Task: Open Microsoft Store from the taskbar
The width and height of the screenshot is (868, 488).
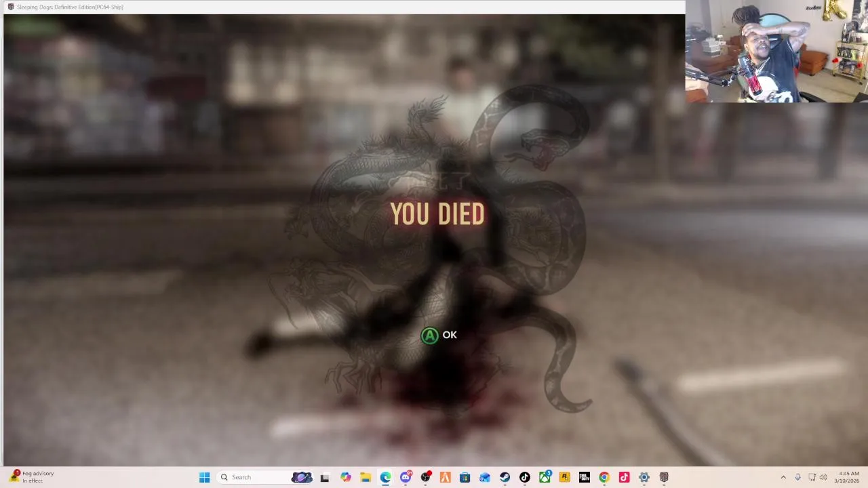Action: (465, 477)
